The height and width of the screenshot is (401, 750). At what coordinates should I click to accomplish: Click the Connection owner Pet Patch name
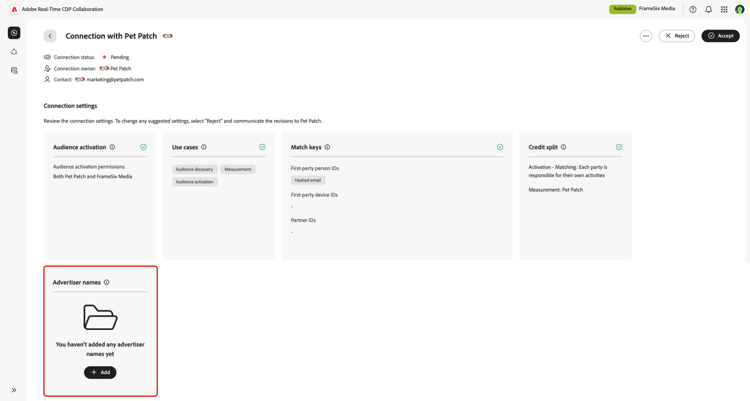[121, 68]
